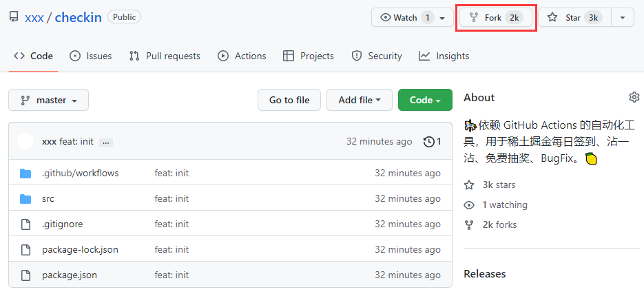The image size is (644, 294).
Task: Click the Watch count badge showing 1
Action: click(x=428, y=18)
